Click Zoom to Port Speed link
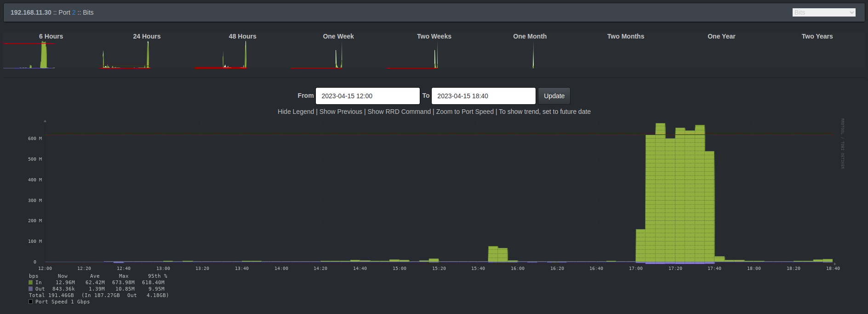Screen dimensions: 868x314 pos(465,112)
